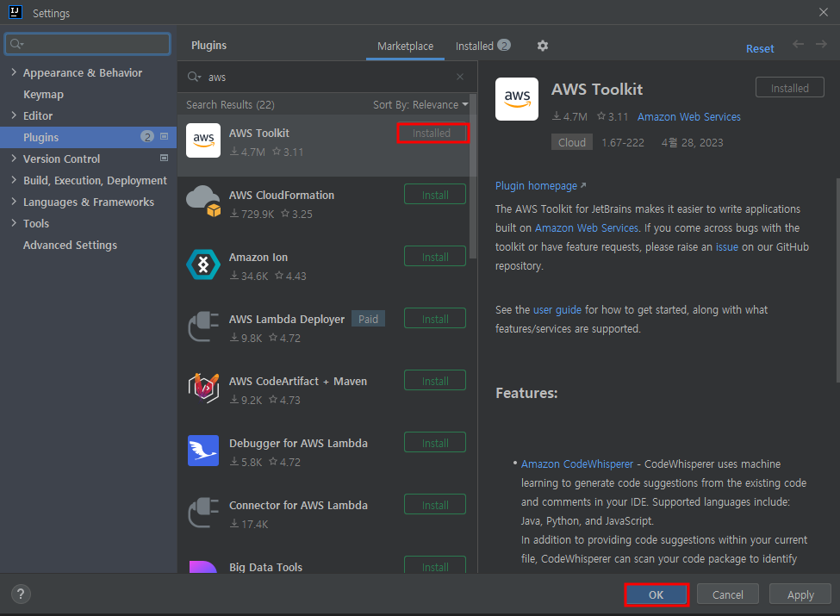
Task: Click the AWS CodeArtifact + Maven icon
Action: point(203,389)
